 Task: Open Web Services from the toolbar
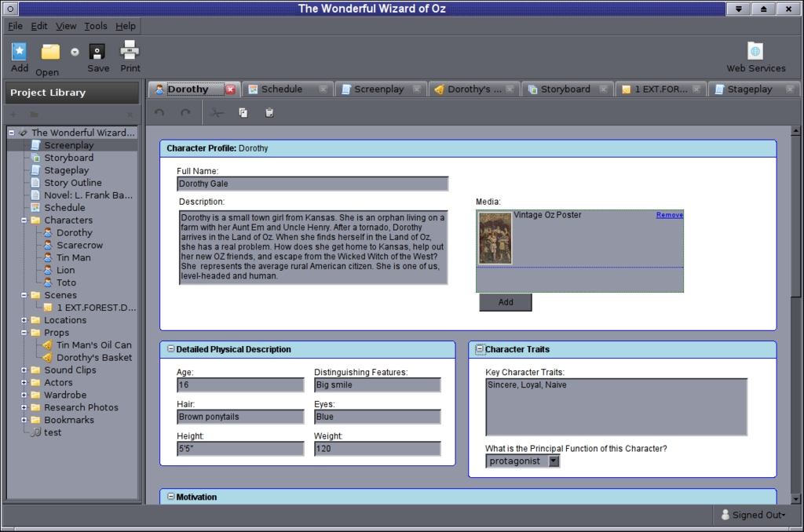pos(755,52)
